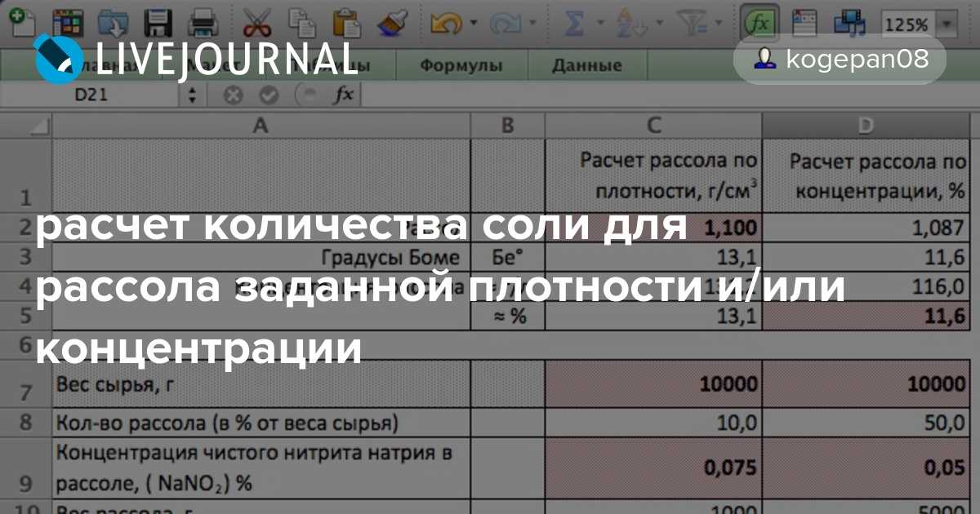
Task: Select cell C9 with value 0,075
Action: [x=653, y=469]
